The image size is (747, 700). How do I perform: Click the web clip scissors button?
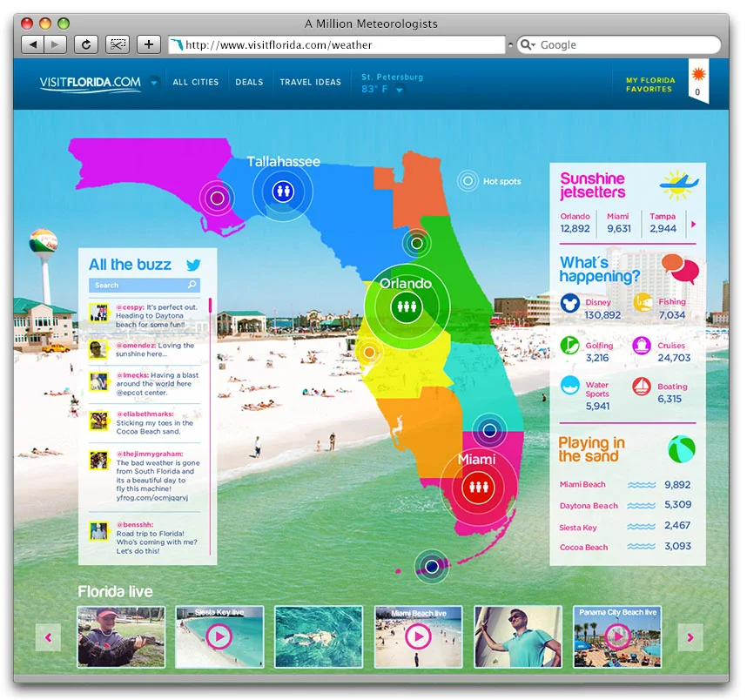point(118,44)
